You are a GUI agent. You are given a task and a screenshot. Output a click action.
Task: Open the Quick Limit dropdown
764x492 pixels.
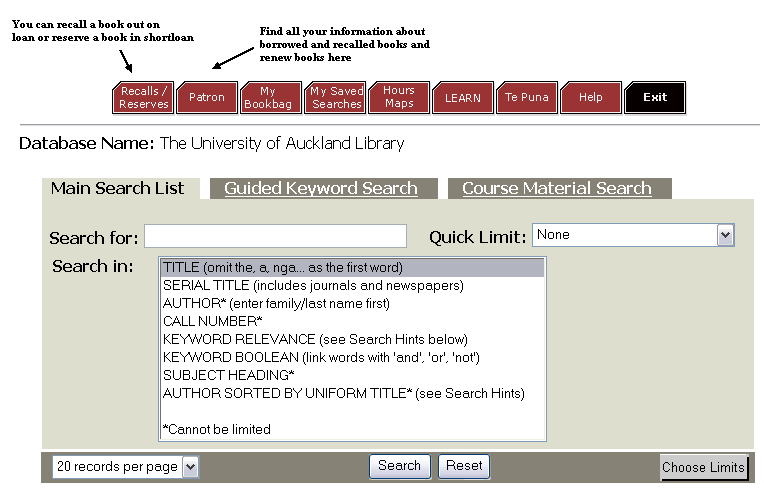pos(633,235)
